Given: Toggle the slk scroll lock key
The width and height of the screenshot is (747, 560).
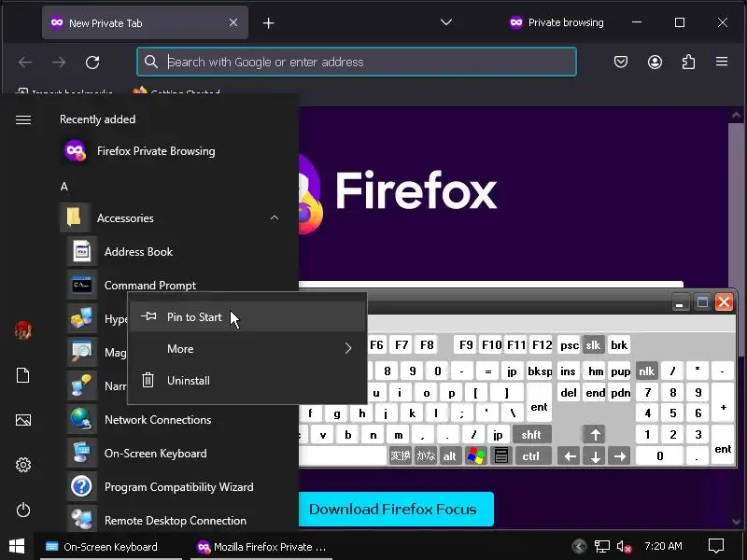Looking at the screenshot, I should 593,345.
